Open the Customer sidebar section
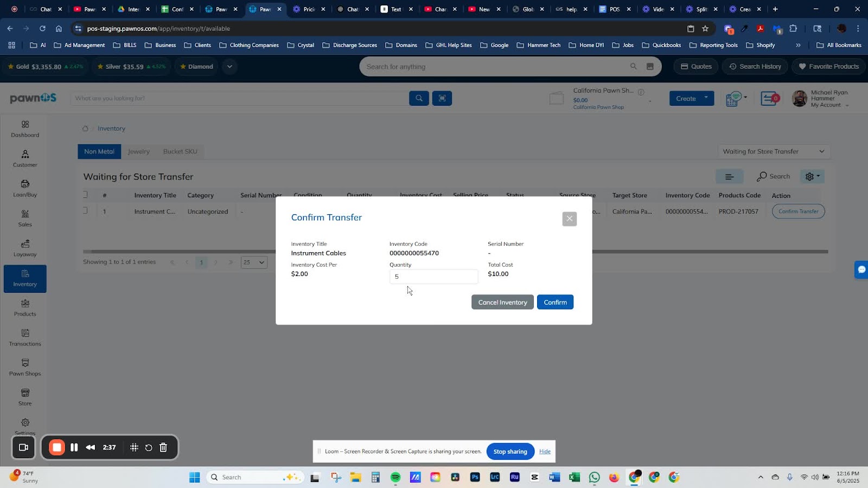This screenshot has width=868, height=488. [x=25, y=159]
